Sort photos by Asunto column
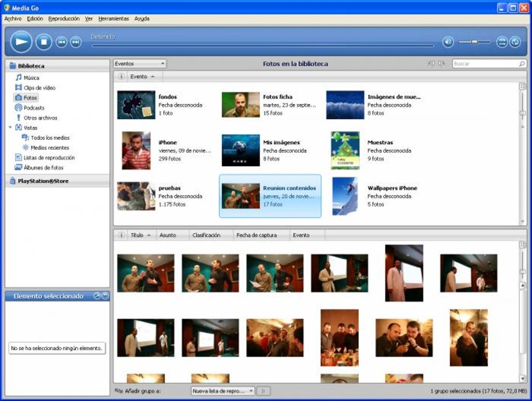Viewport: 532px width, 401px height. point(172,235)
